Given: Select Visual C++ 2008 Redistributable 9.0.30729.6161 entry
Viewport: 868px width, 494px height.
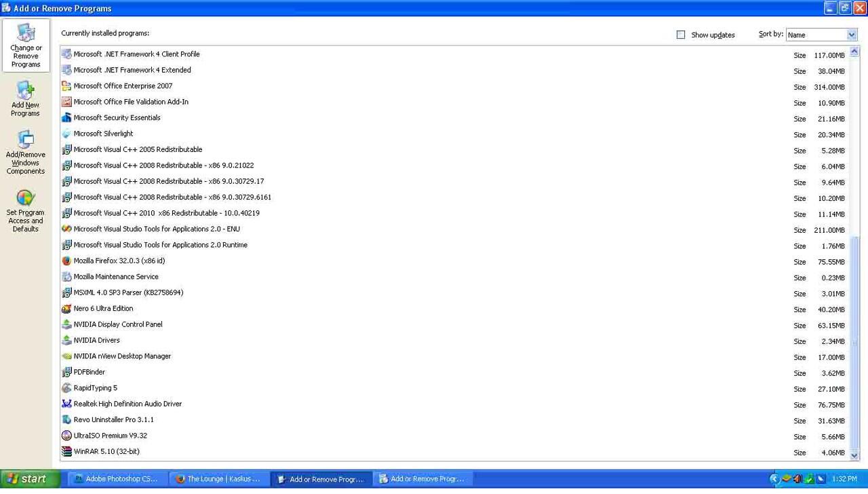Looking at the screenshot, I should pyautogui.click(x=172, y=197).
